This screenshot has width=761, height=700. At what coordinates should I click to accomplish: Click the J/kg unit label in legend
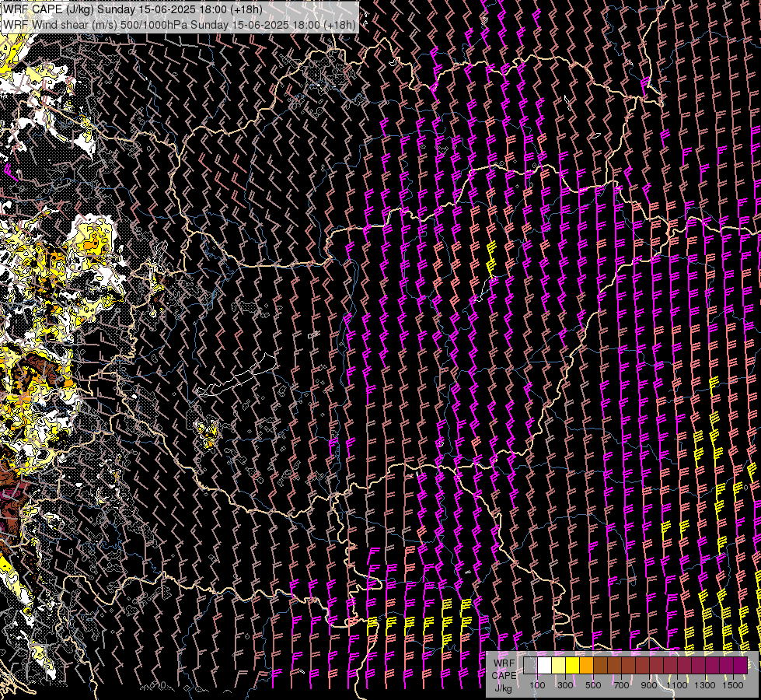504,688
